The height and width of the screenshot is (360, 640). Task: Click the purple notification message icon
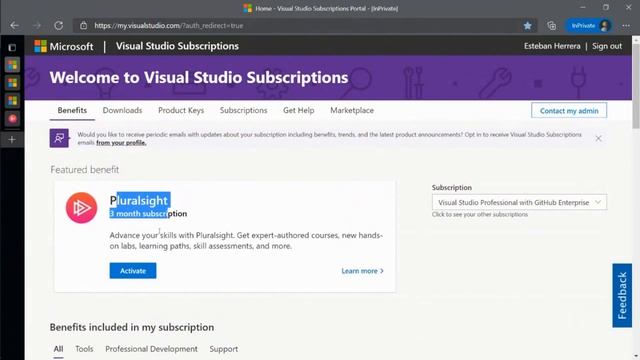point(59,138)
